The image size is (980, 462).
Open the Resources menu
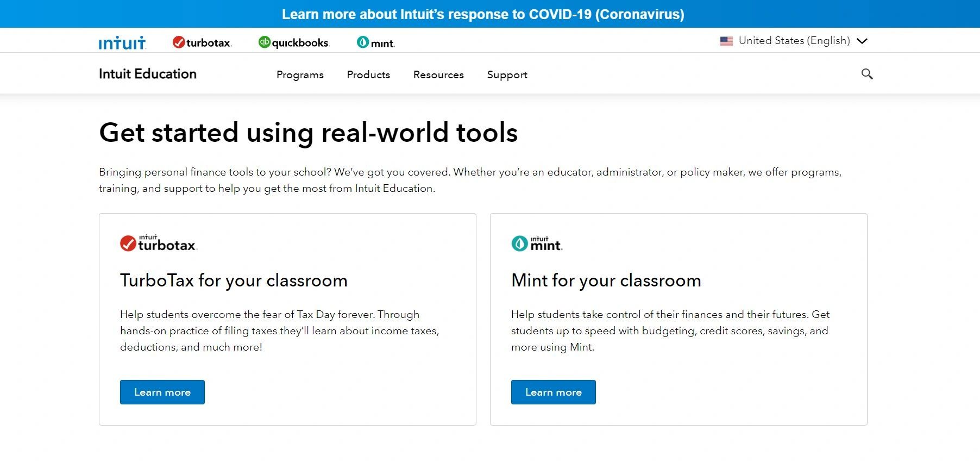pyautogui.click(x=438, y=74)
